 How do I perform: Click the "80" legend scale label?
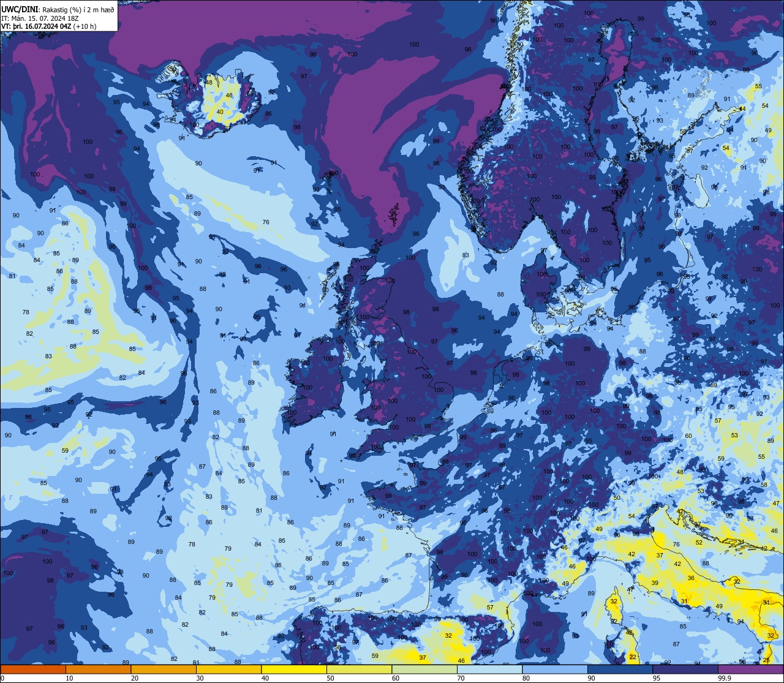click(x=526, y=678)
